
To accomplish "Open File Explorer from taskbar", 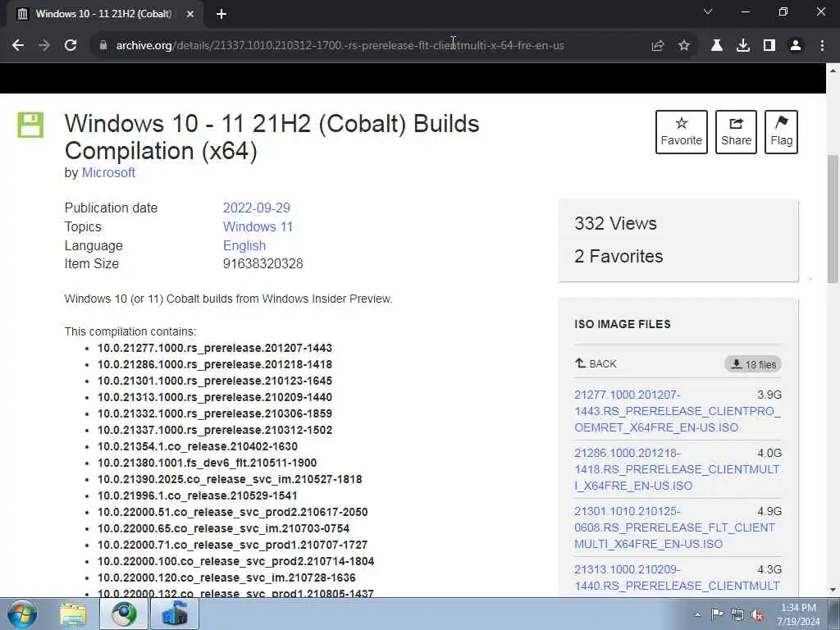I will 73,614.
